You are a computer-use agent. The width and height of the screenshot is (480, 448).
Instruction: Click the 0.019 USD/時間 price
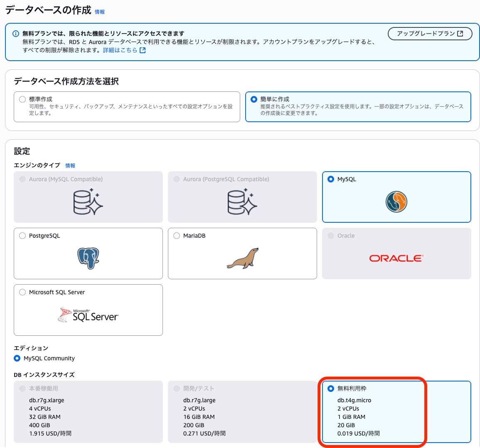coord(359,433)
